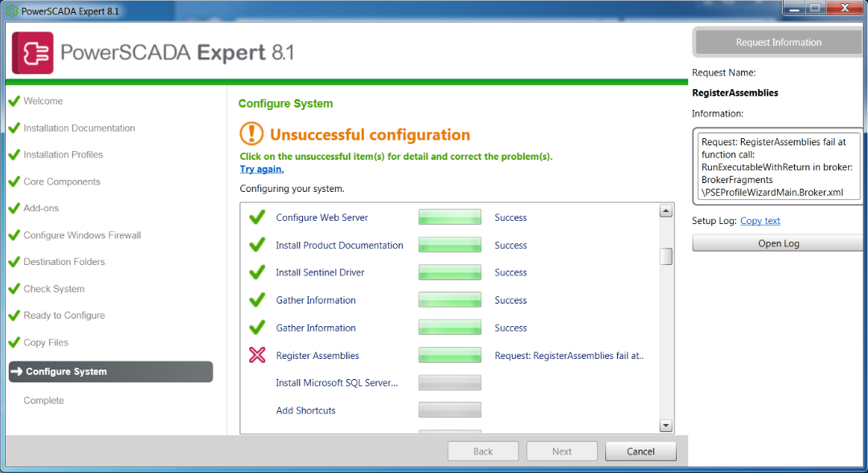The width and height of the screenshot is (868, 473).
Task: Click the checkmark next to Ready to Configure
Action: click(x=14, y=316)
